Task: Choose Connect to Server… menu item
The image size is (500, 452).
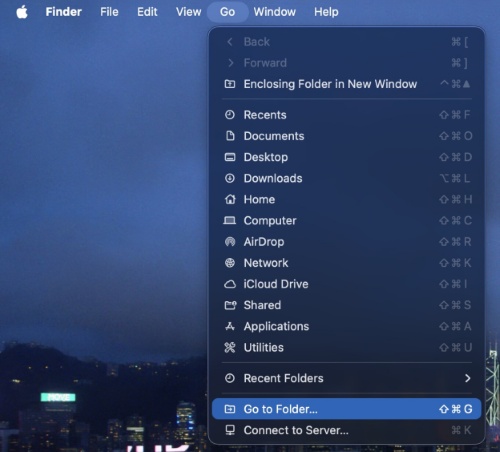Action: pos(347,430)
